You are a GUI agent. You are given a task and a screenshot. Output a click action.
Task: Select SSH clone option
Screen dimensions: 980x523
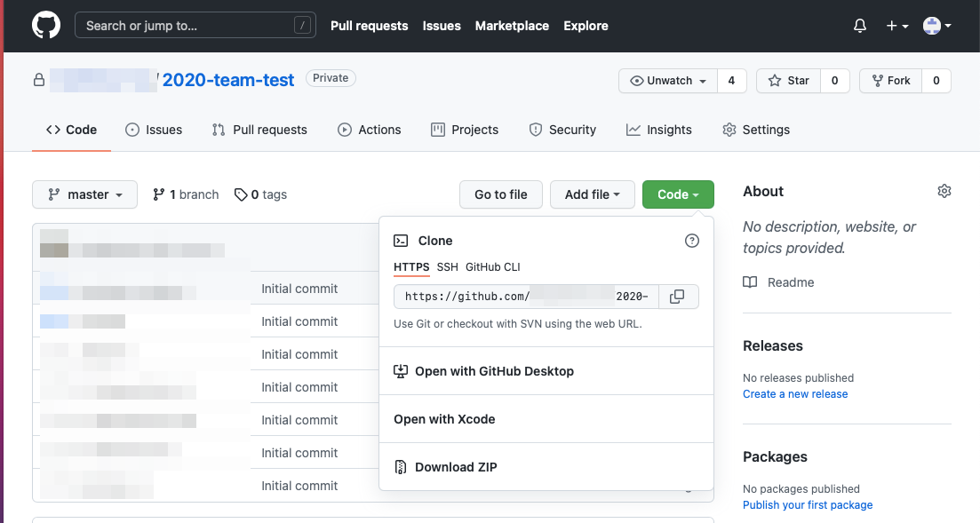pos(448,266)
